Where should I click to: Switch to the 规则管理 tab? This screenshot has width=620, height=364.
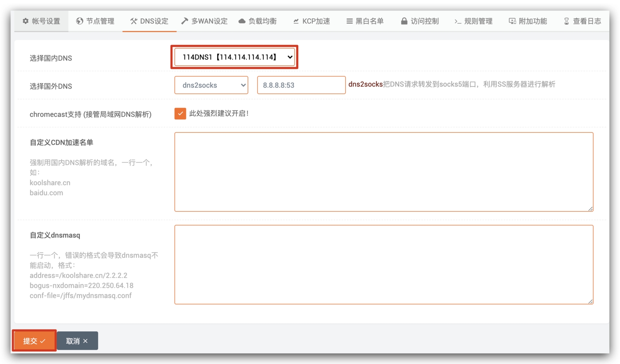pyautogui.click(x=474, y=21)
